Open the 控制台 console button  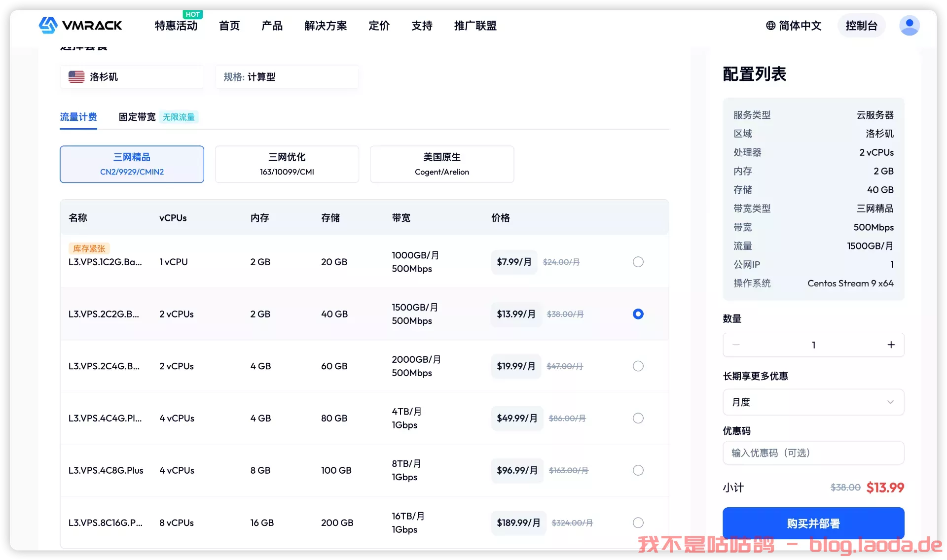tap(861, 26)
